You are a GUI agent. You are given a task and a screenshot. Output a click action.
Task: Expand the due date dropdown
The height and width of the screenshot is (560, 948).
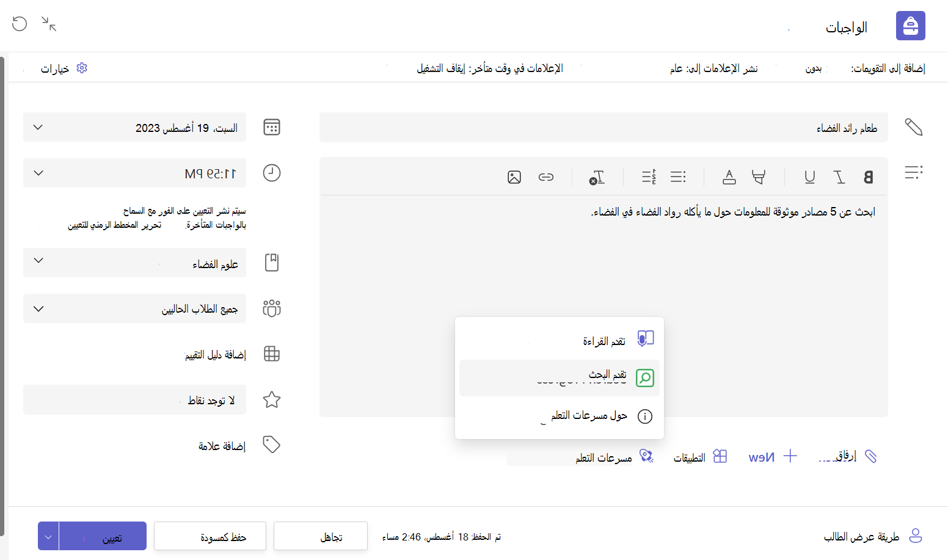[38, 127]
